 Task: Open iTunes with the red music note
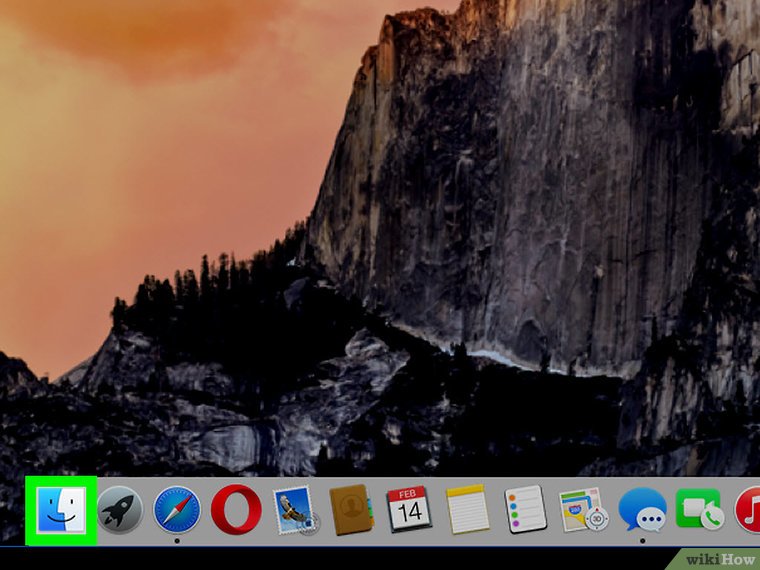[750, 511]
